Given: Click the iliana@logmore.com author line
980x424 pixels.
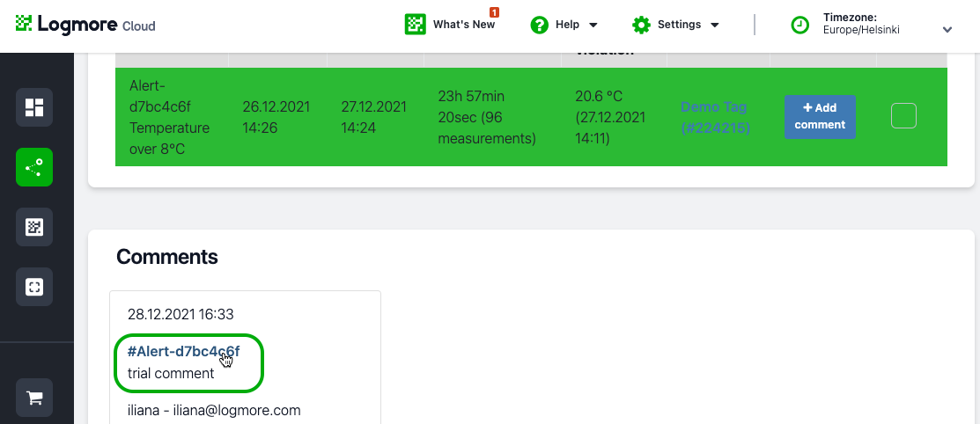Looking at the screenshot, I should [x=214, y=410].
